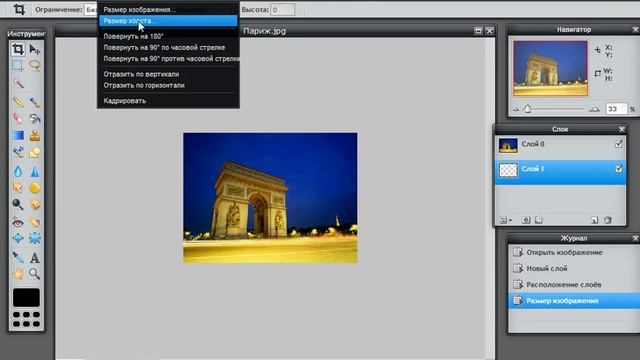
Task: Select the Magic Wand tool
Action: pyautogui.click(x=18, y=83)
